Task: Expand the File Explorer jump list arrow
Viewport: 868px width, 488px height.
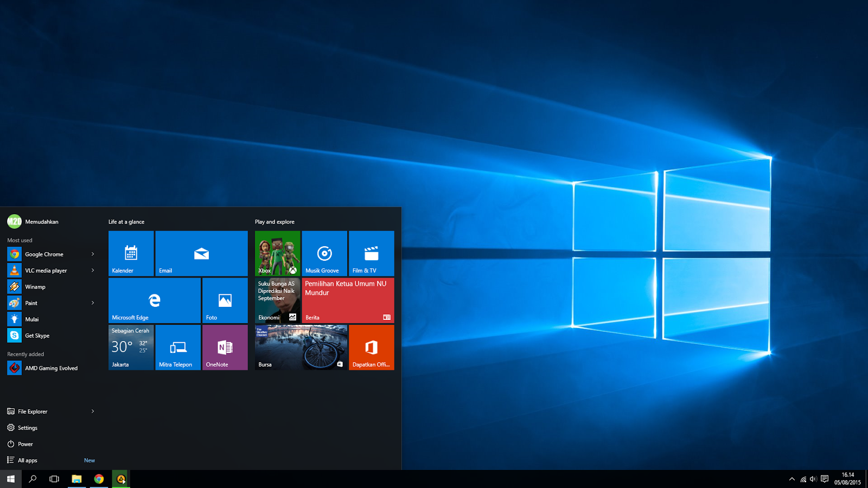Action: (x=93, y=412)
